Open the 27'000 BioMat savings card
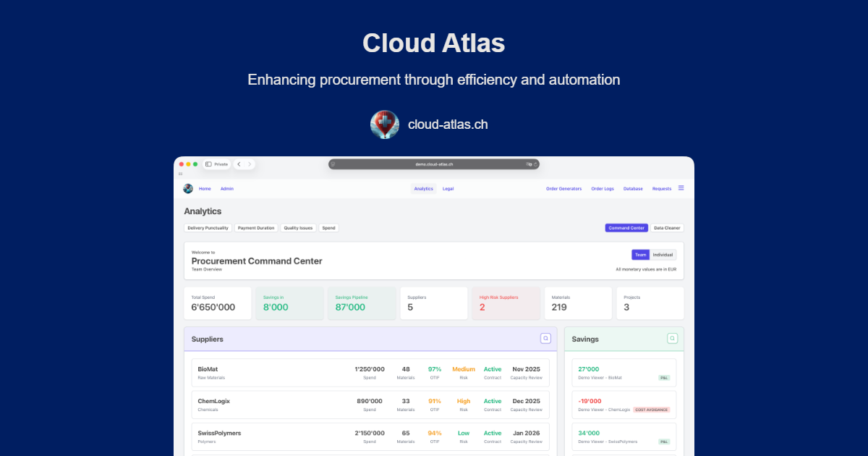868x456 pixels. pos(624,373)
